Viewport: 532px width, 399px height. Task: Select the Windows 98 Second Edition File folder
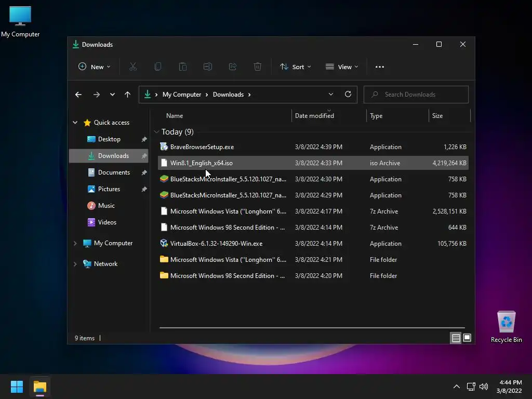313,275
